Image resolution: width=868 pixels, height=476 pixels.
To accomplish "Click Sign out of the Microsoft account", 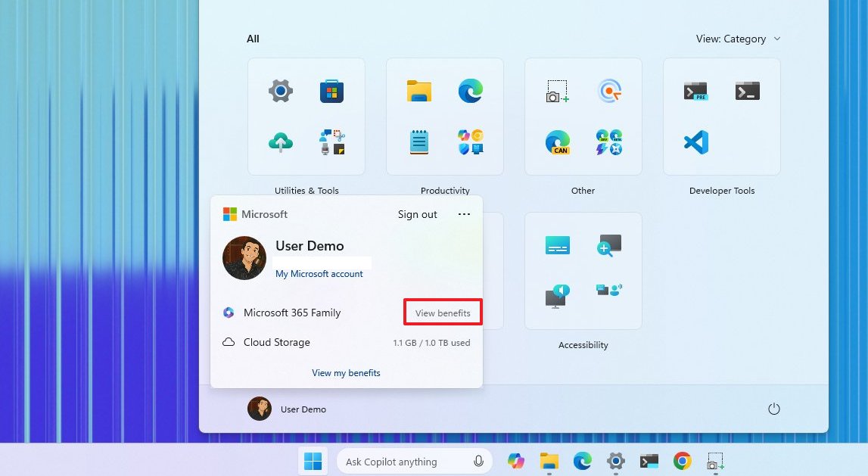I will pos(417,214).
